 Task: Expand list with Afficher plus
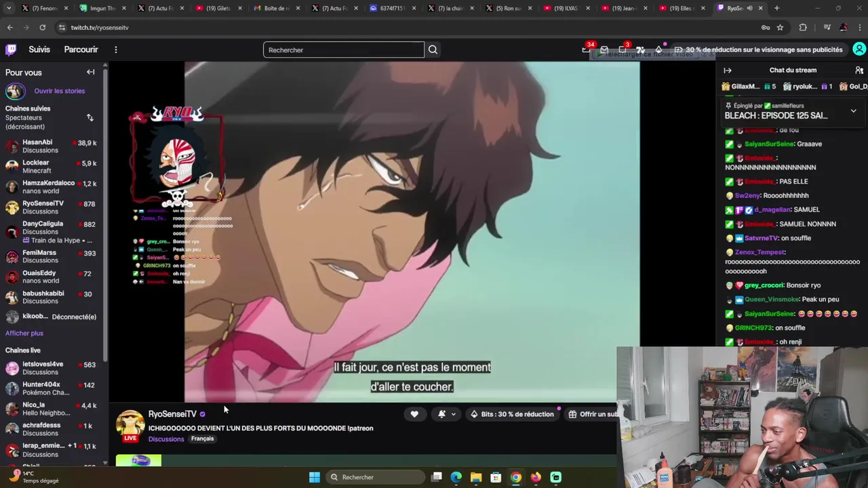click(x=24, y=333)
